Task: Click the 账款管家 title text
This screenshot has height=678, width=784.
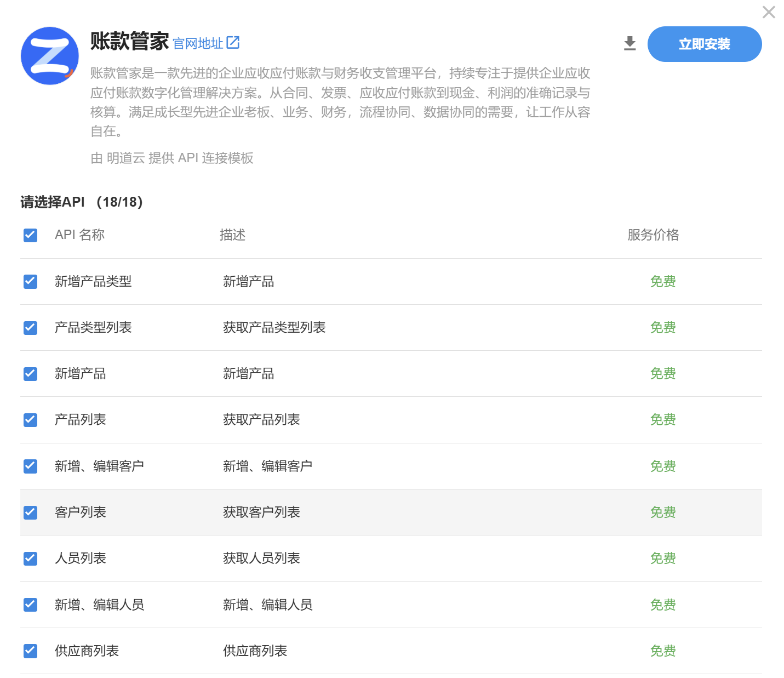Action: 129,41
